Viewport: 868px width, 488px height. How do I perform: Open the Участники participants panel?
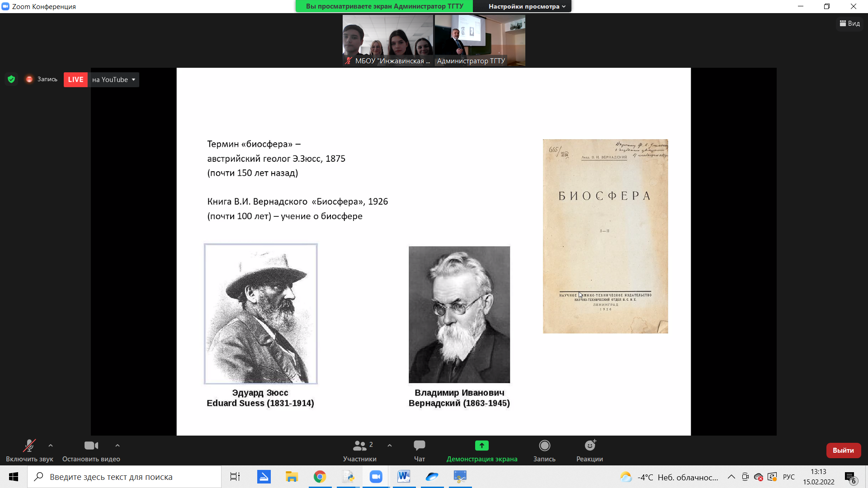[360, 450]
